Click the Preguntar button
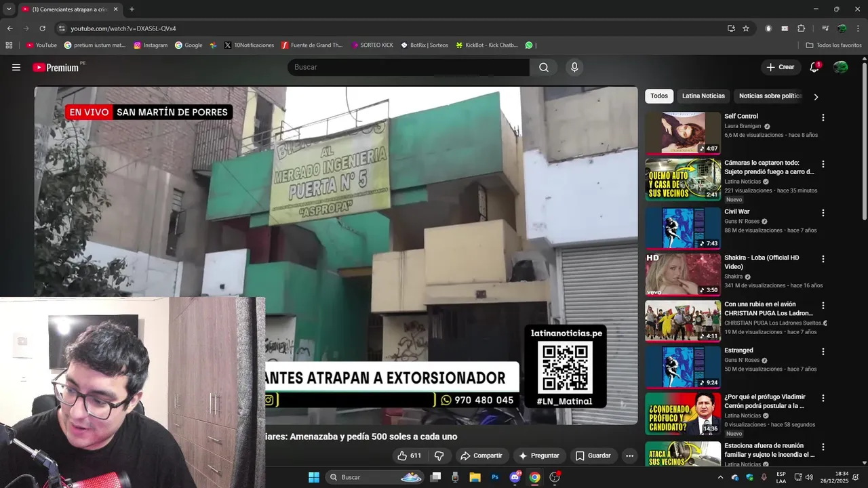 pyautogui.click(x=539, y=455)
